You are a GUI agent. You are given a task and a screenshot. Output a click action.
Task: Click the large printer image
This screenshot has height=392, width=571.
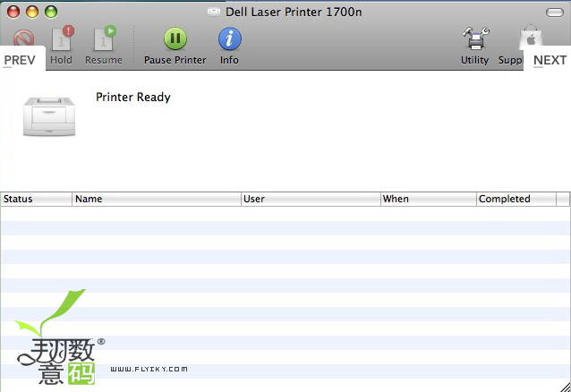(49, 116)
